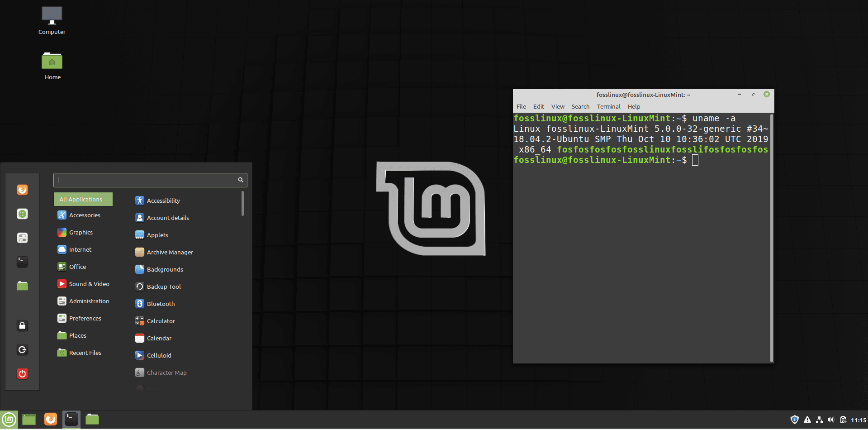Screen dimensions: 868x430
Task: Maximize the Terminal window
Action: [753, 94]
